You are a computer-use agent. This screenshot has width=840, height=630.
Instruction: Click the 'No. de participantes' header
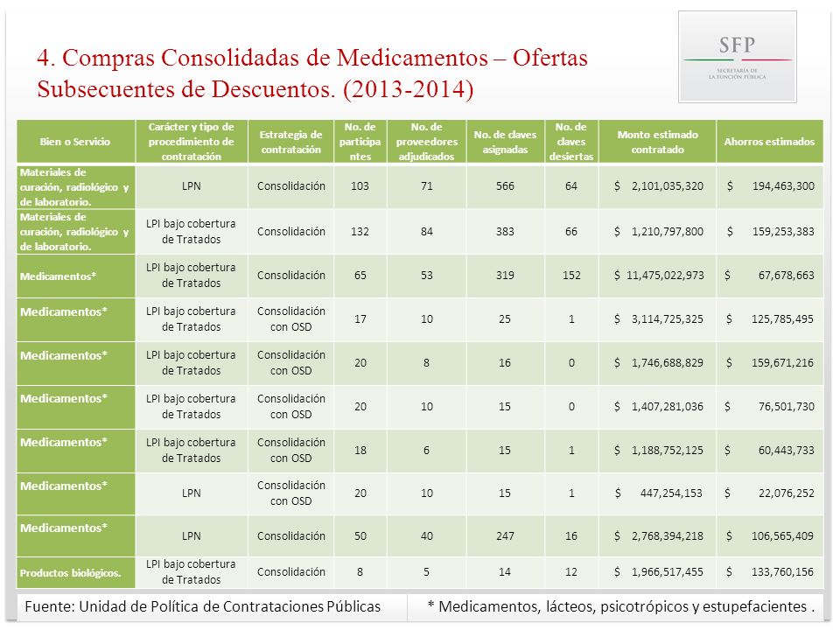coord(360,142)
